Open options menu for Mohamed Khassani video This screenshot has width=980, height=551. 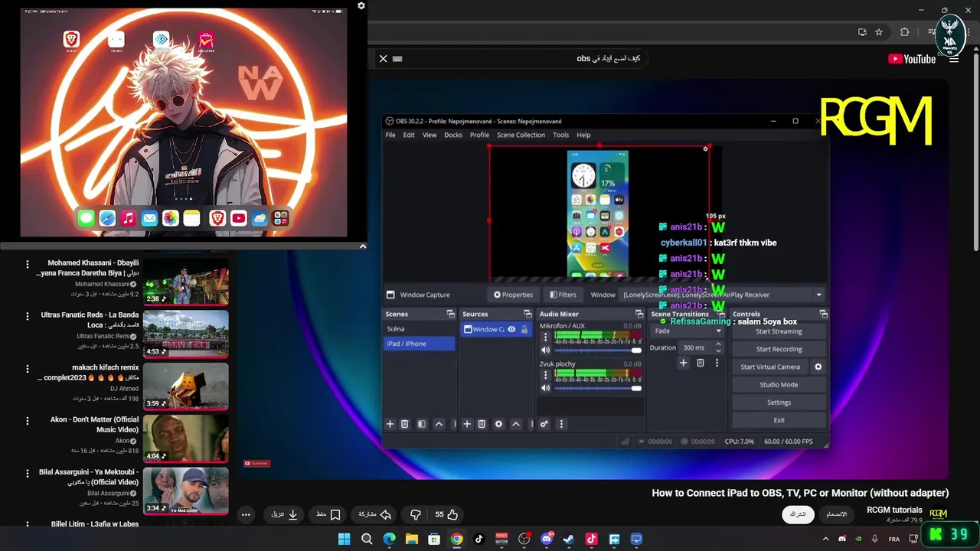(28, 264)
